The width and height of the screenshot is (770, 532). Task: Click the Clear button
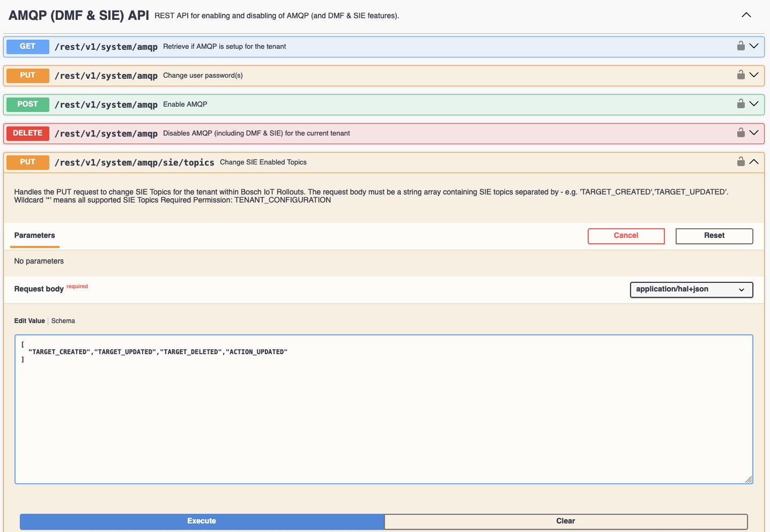[565, 521]
